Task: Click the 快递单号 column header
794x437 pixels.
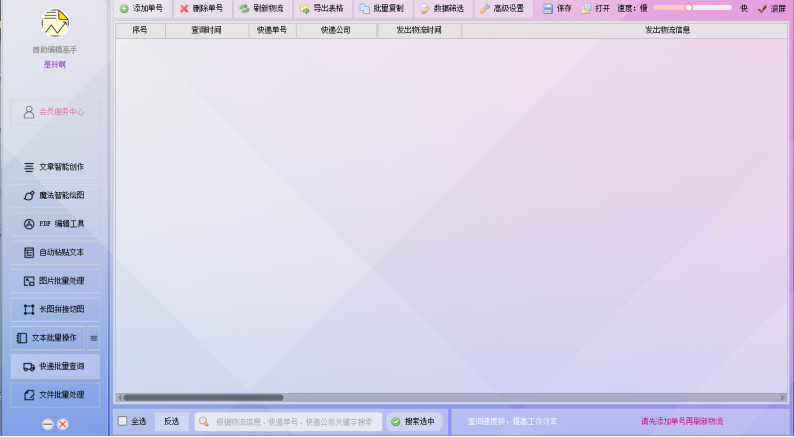Action: click(272, 30)
